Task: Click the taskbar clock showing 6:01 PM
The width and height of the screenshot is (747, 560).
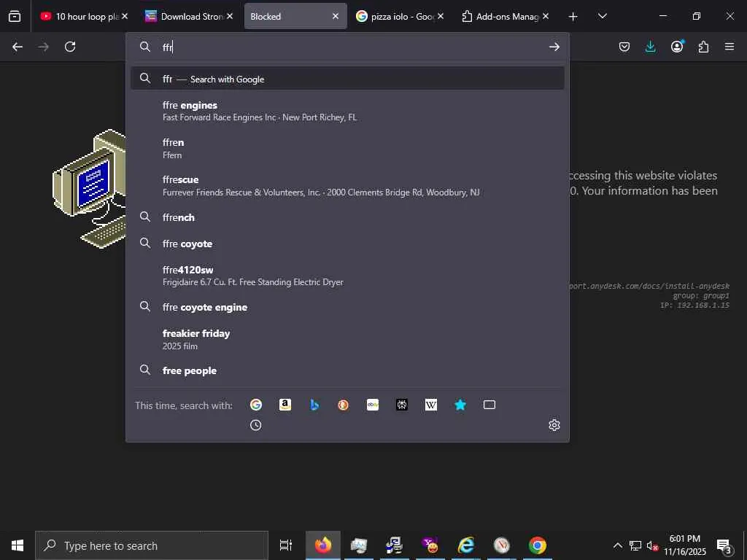Action: [684, 545]
